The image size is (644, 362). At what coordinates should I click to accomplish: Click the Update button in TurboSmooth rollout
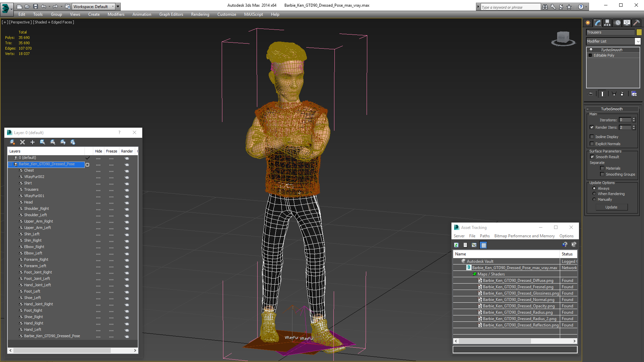[611, 207]
